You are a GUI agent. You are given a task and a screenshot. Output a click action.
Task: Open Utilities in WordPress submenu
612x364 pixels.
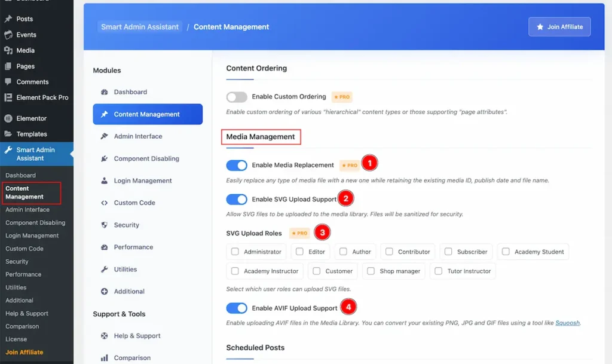click(16, 287)
